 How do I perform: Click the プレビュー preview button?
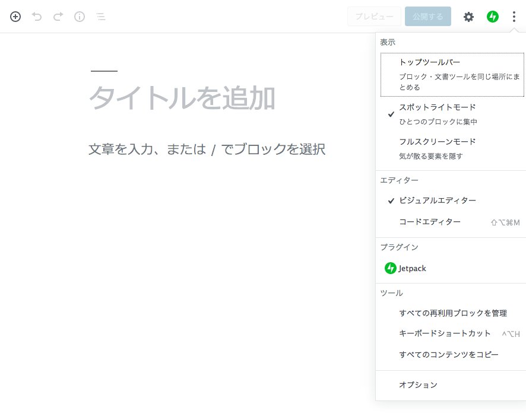[x=375, y=17]
